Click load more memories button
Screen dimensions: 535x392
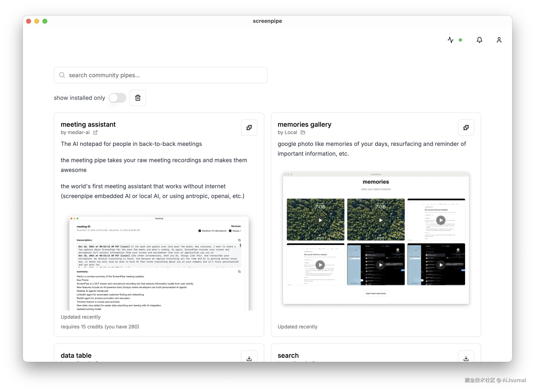(x=376, y=293)
